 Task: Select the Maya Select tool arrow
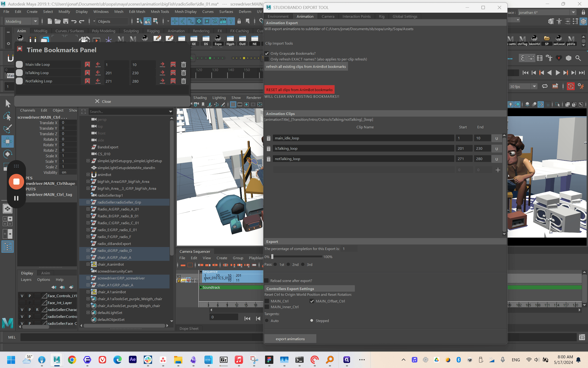pyautogui.click(x=8, y=104)
